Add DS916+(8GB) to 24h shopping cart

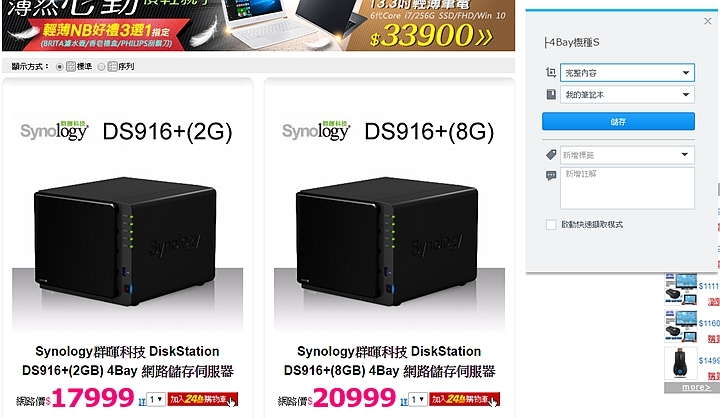pyautogui.click(x=464, y=399)
